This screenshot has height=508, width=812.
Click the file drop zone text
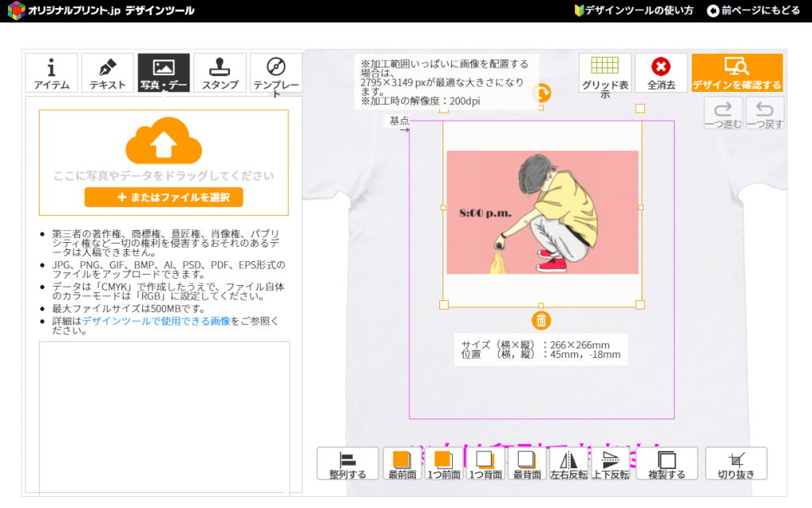(163, 175)
